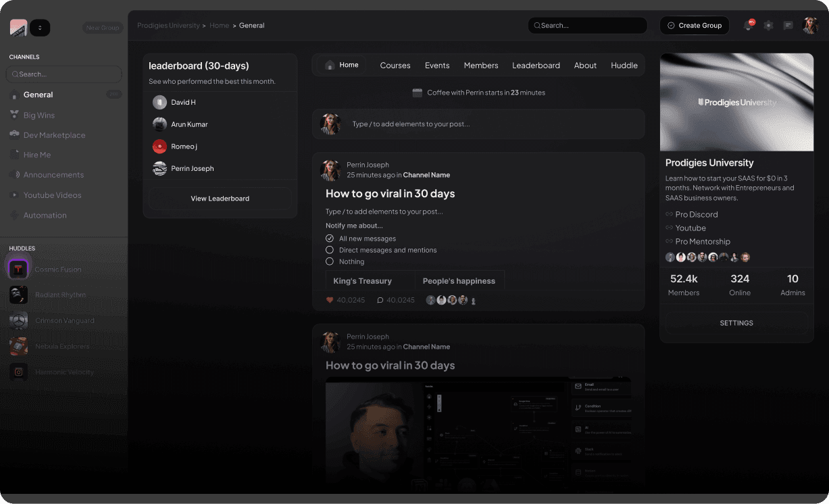
Task: Click the channels search field
Action: (64, 74)
